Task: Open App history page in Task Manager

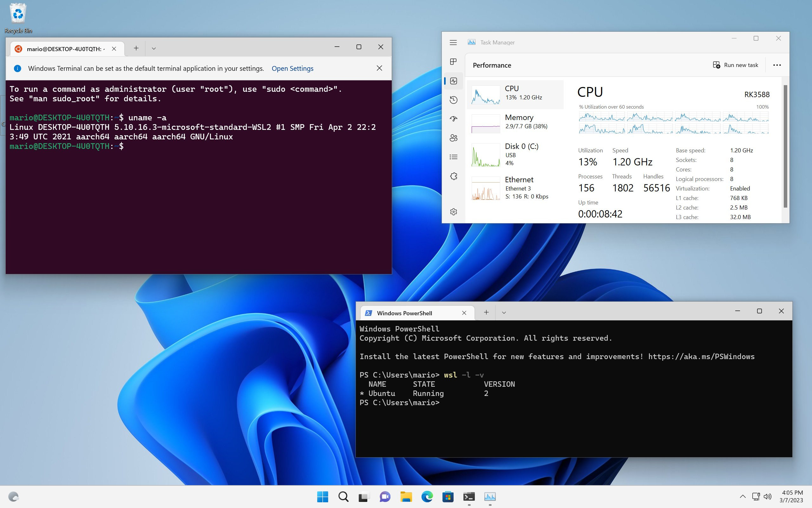Action: click(453, 100)
